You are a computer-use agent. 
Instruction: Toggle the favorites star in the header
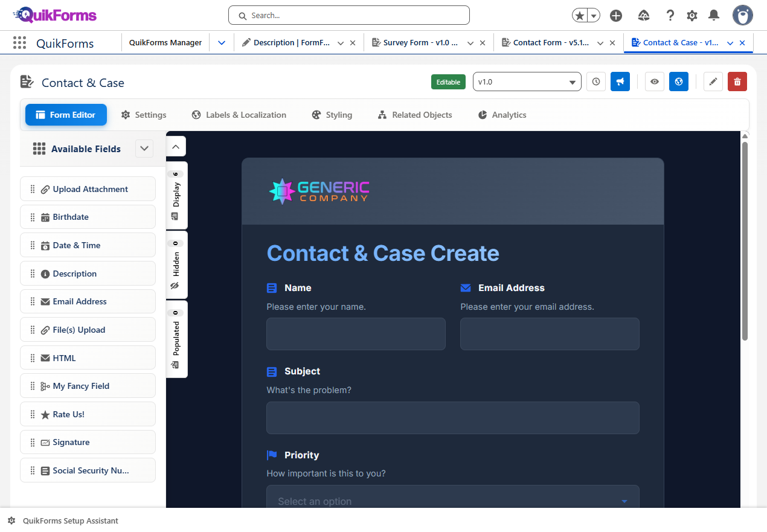[x=580, y=15]
